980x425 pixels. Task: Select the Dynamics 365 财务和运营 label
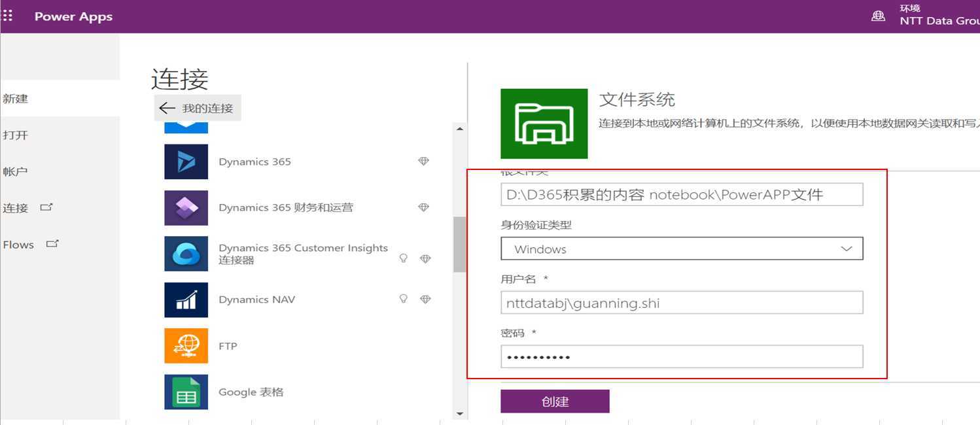click(x=286, y=207)
